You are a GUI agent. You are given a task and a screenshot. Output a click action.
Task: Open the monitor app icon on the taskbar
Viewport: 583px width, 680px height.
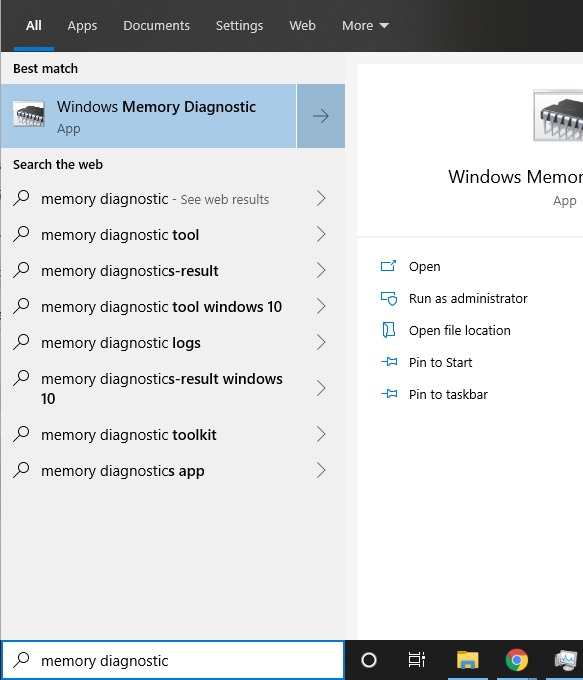pos(566,660)
